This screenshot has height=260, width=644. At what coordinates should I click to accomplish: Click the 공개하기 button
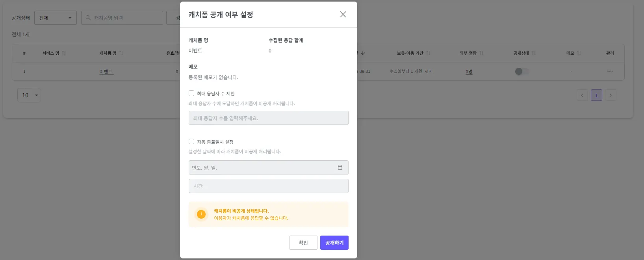click(334, 243)
